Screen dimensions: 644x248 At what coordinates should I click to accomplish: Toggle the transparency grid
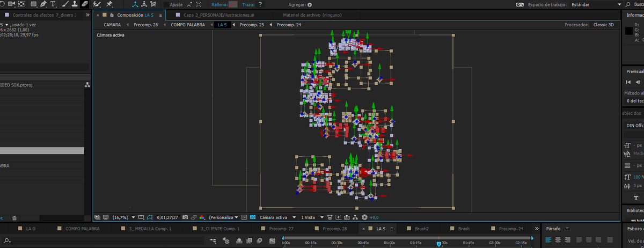click(253, 217)
